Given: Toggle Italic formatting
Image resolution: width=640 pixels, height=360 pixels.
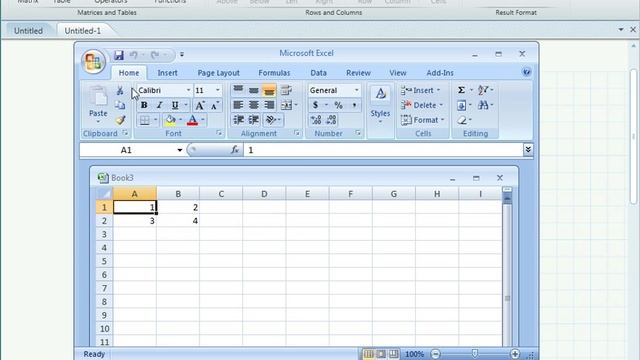Looking at the screenshot, I should [x=160, y=105].
